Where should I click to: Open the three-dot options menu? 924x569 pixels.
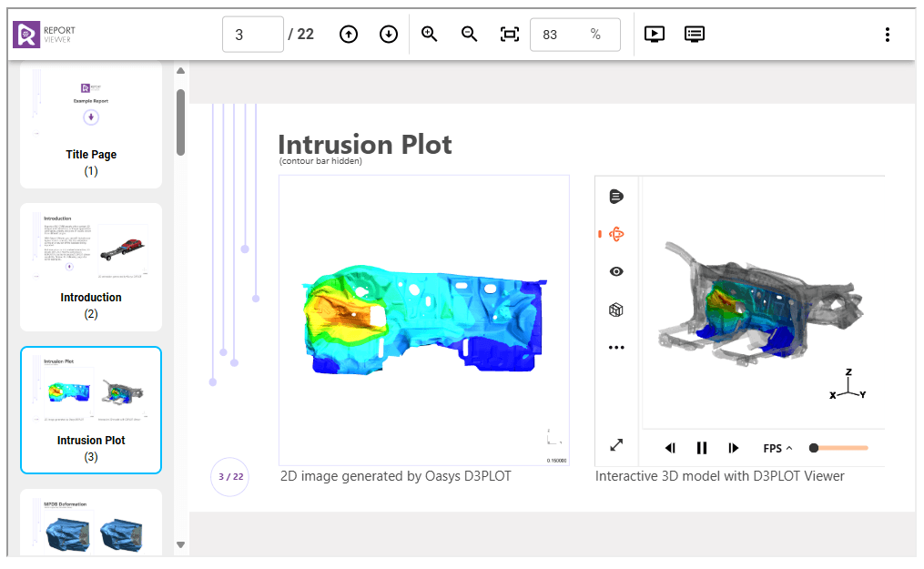click(888, 35)
